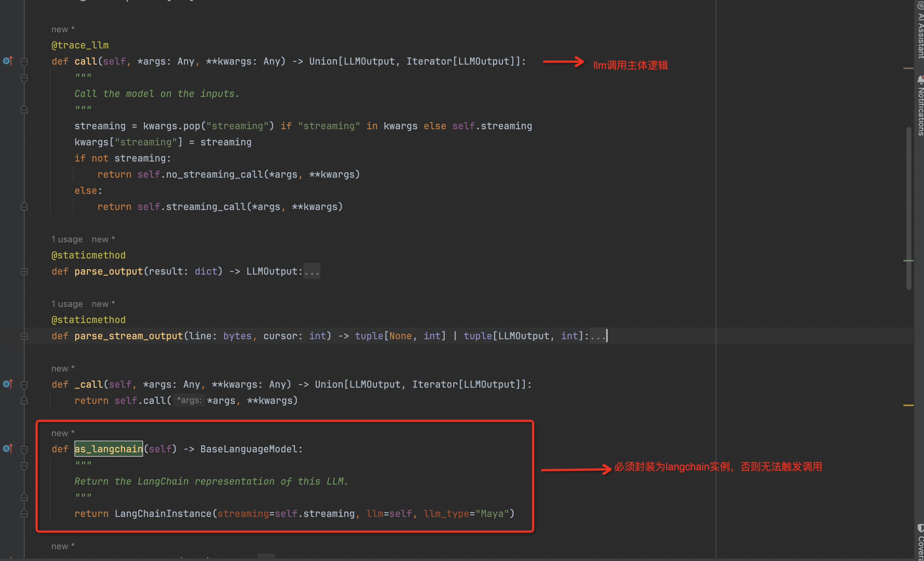Click the highlighted as_langchain method name

108,449
